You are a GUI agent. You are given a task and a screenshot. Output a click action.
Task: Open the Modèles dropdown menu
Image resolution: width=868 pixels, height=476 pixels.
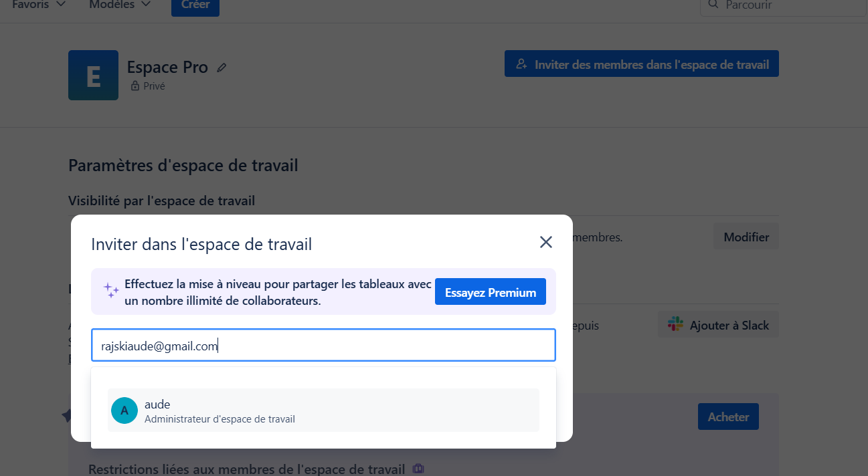(120, 5)
